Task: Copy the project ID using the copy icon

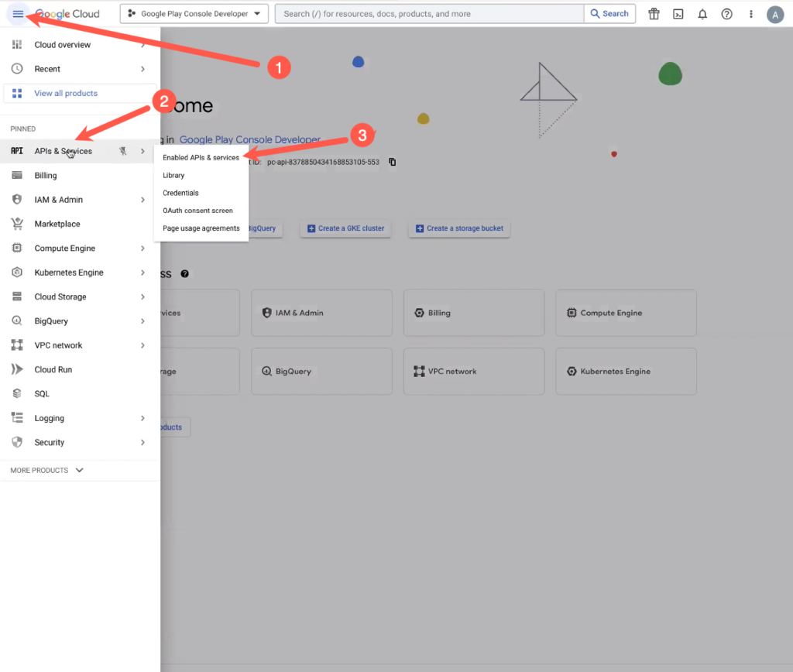Action: 392,162
